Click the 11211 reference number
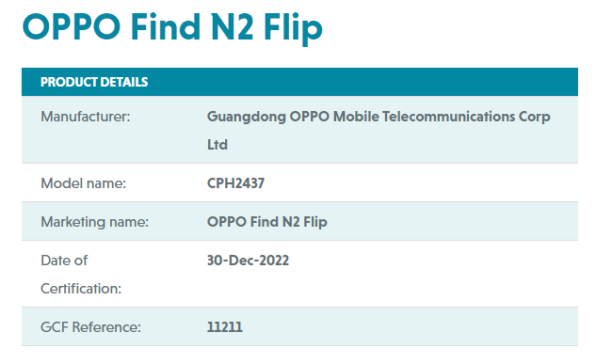This screenshot has width=596, height=364. (224, 327)
